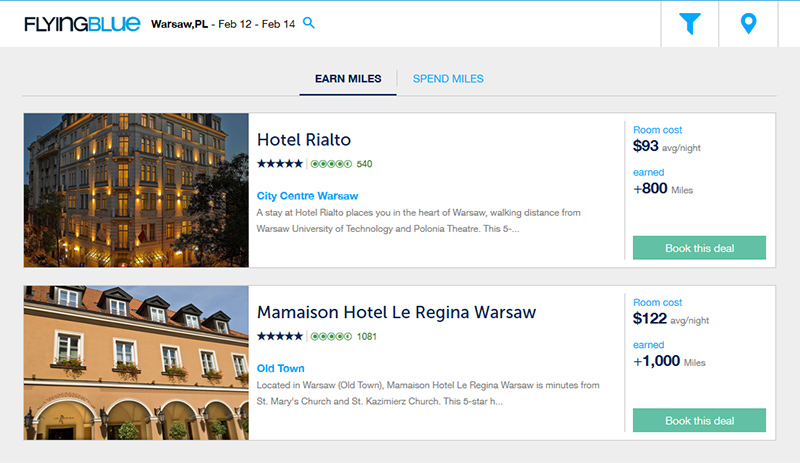The width and height of the screenshot is (800, 463).
Task: Click the Feb 12 - Feb 14 dates
Action: point(257,24)
